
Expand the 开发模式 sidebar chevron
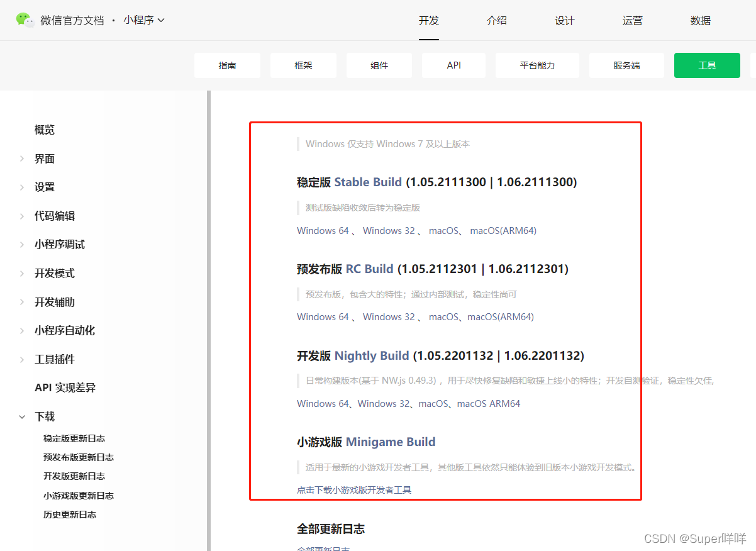coord(21,273)
